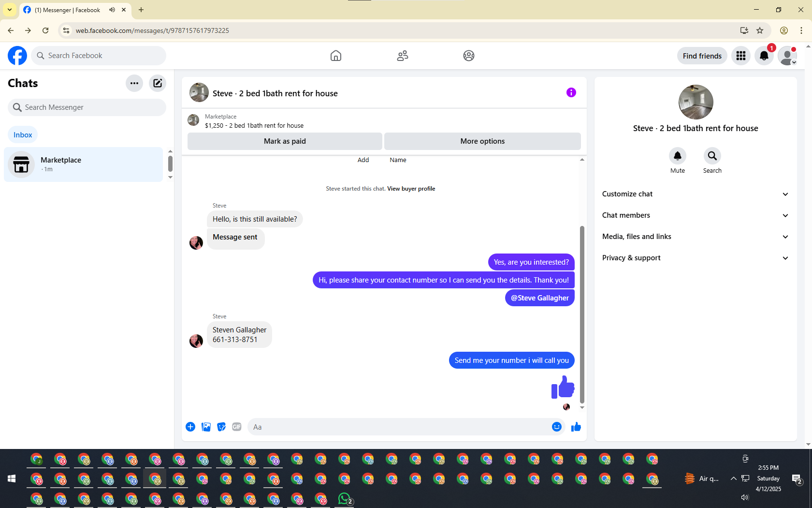Show hidden system tray icons
Viewport: 812px width, 508px height.
[x=734, y=478]
